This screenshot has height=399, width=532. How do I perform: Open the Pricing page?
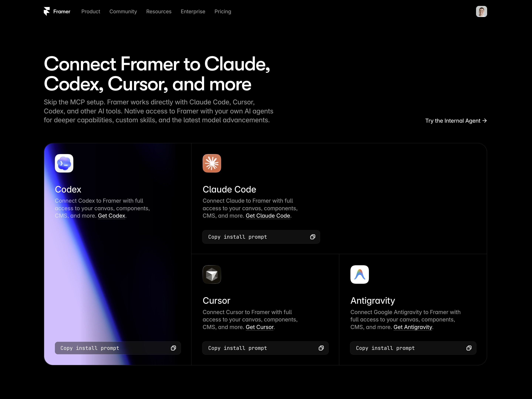click(223, 11)
